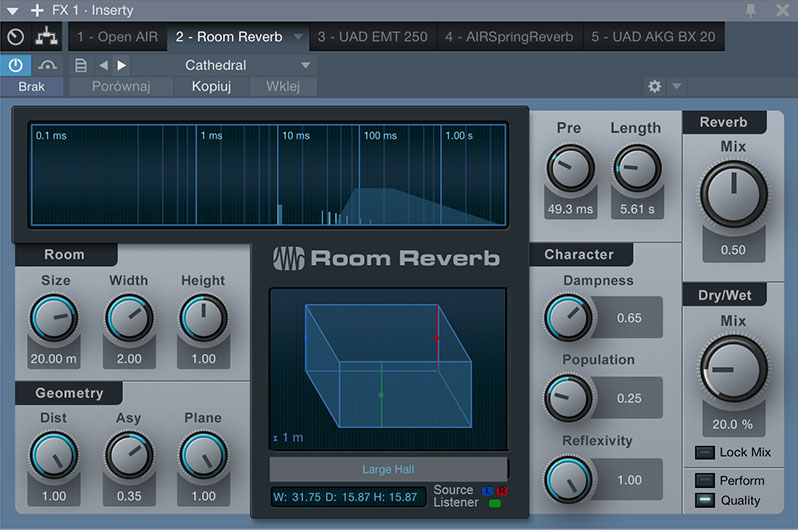Add an insert with the plus icon

(x=37, y=10)
